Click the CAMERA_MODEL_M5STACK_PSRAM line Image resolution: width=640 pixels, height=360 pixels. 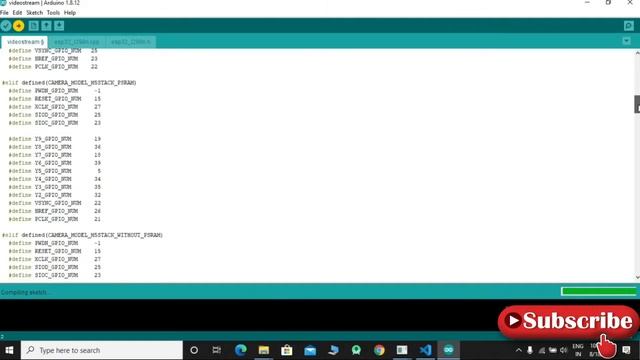[69, 82]
